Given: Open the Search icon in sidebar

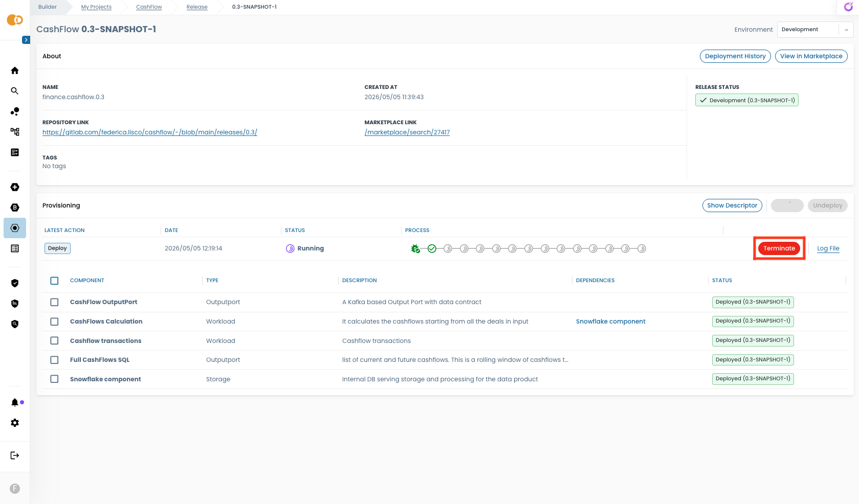Looking at the screenshot, I should coord(15,91).
